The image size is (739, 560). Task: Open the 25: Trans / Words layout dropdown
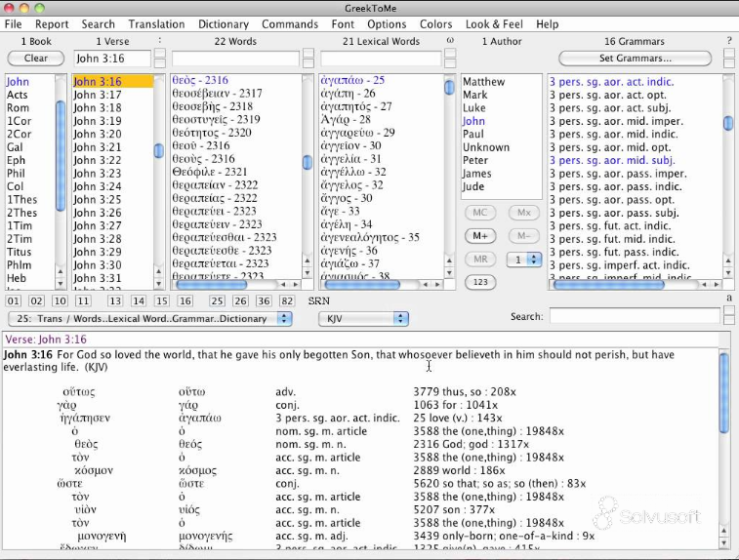click(150, 319)
